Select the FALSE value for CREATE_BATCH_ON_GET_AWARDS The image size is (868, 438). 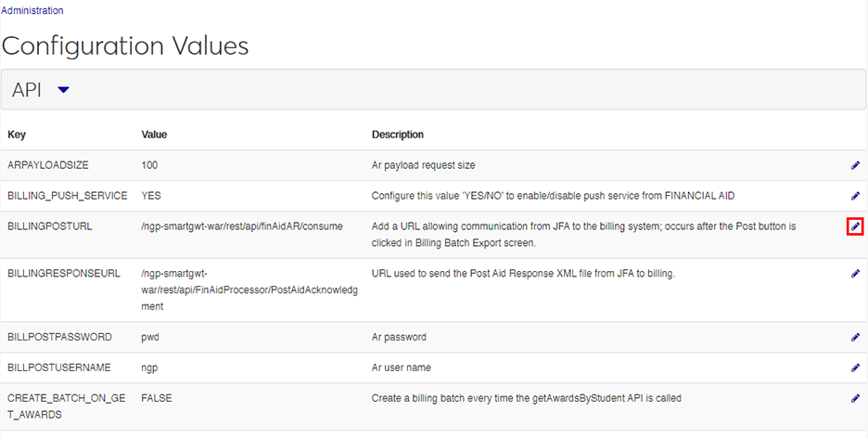point(157,398)
